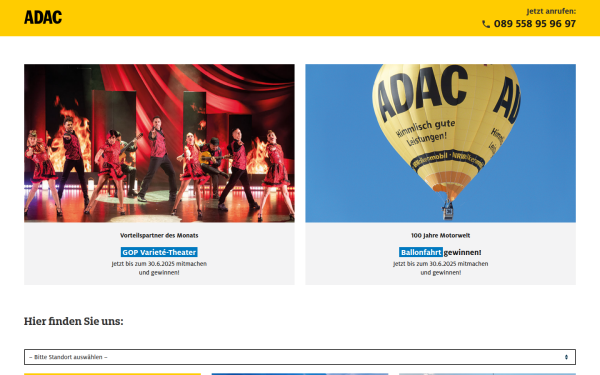Follow the GOP Varieté-Theater link
The image size is (600, 375).
coord(159,252)
